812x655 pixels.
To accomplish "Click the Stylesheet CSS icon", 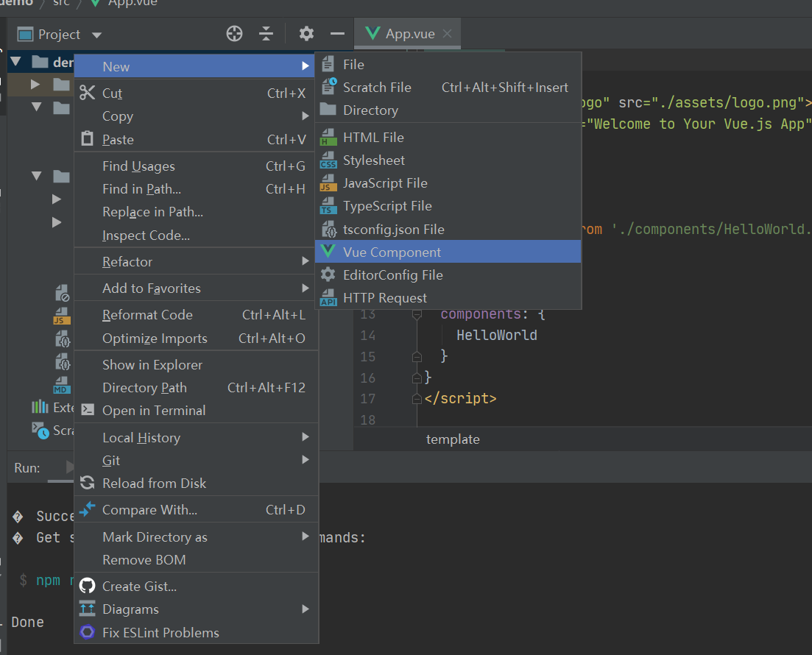I will click(328, 160).
